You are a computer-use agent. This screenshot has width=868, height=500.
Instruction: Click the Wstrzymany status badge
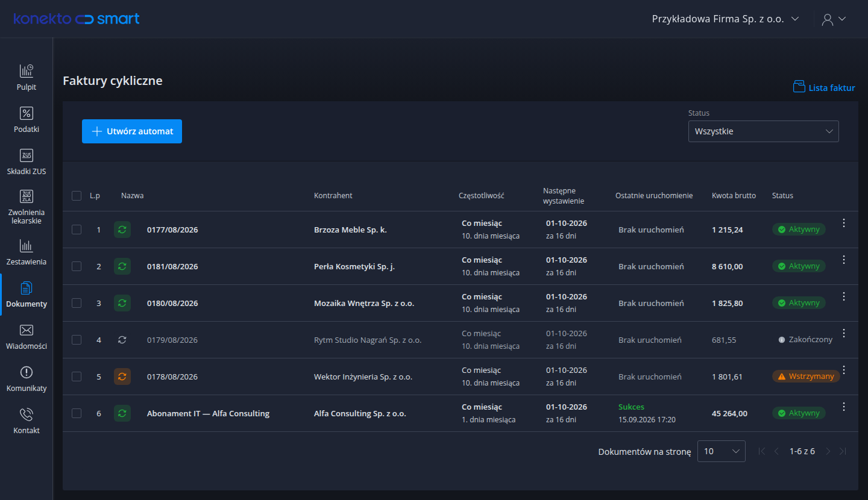tap(806, 377)
